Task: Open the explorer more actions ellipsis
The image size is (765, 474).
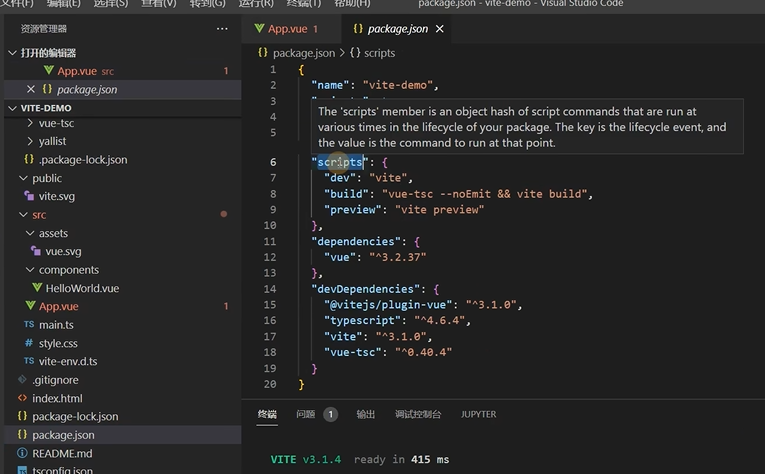Action: tap(222, 29)
